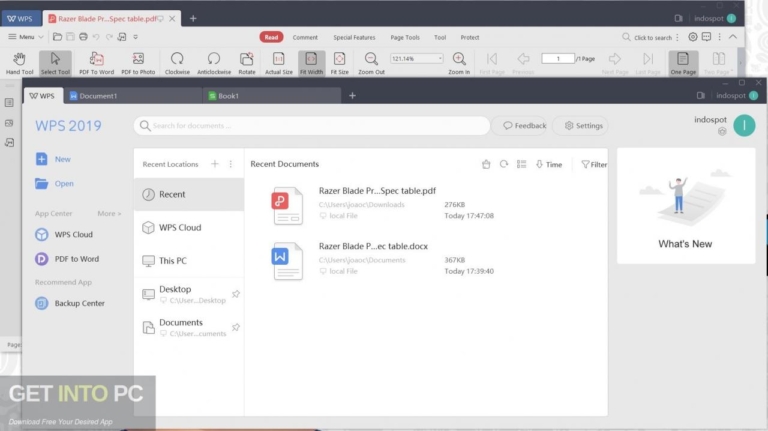
Task: Set view to Actual Size
Action: point(279,63)
